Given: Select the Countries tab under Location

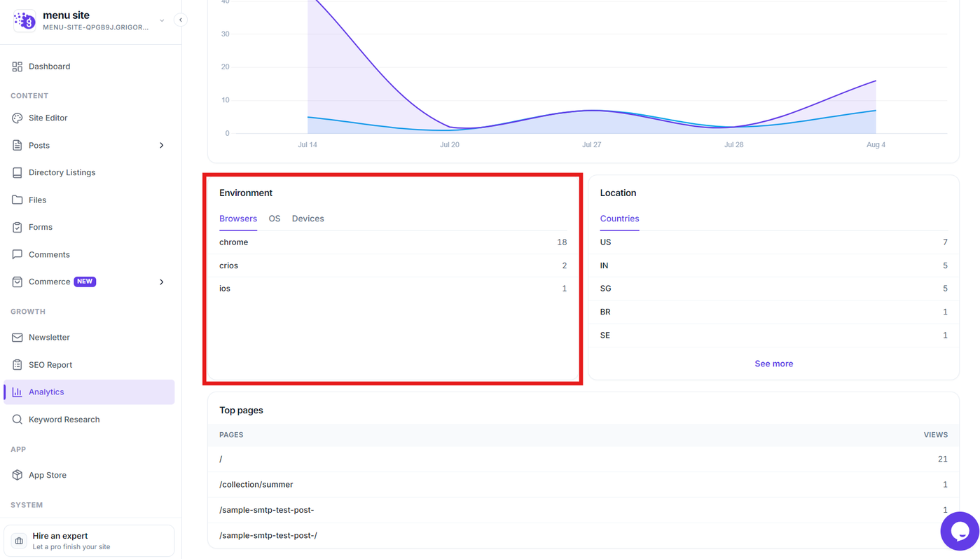Looking at the screenshot, I should click(x=619, y=219).
